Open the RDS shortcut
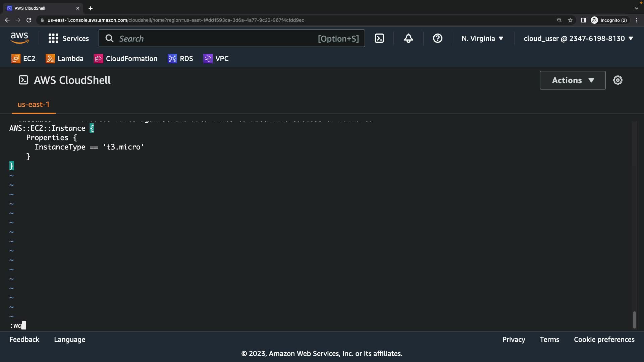This screenshot has height=362, width=644. (180, 59)
